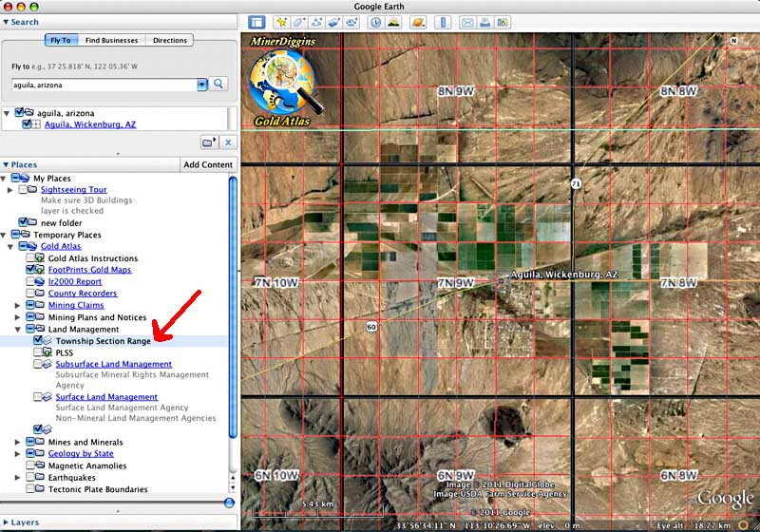Check the lr2000 Report checkbox
Screen dimensions: 760x532
pyautogui.click(x=30, y=281)
